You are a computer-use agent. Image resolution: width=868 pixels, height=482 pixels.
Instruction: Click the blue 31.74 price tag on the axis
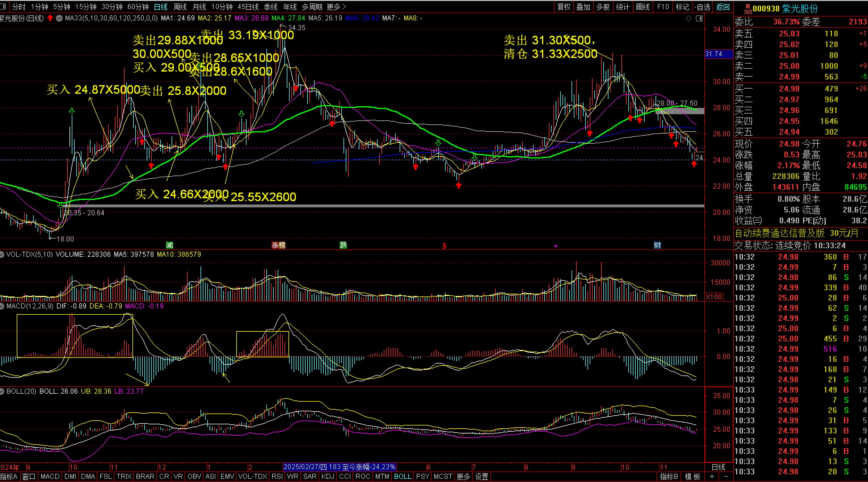click(714, 54)
